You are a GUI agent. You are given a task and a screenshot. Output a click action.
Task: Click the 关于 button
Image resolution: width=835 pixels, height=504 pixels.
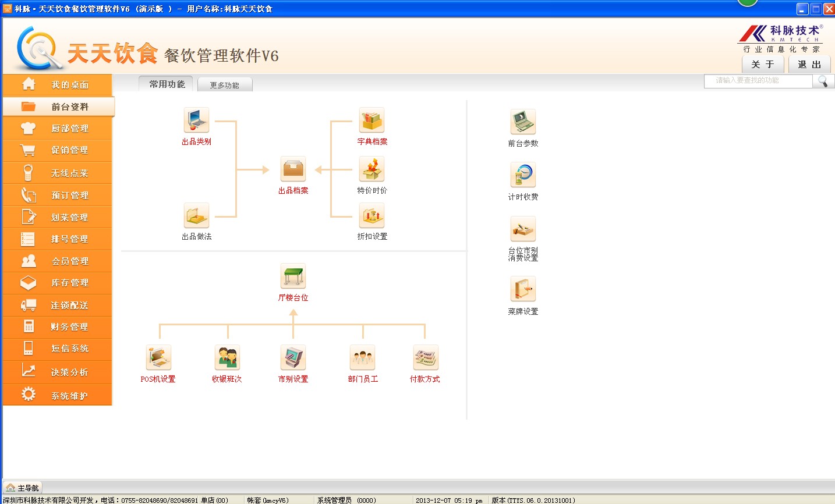point(762,65)
